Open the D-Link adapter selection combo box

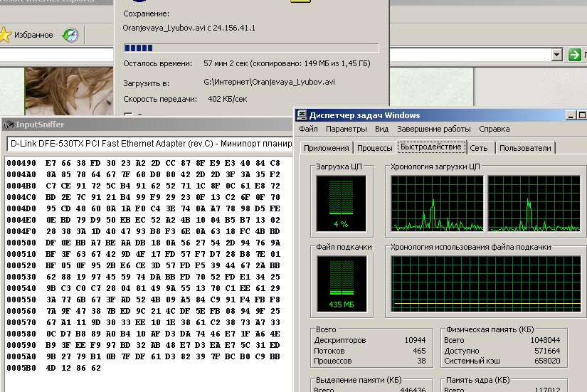(149, 144)
